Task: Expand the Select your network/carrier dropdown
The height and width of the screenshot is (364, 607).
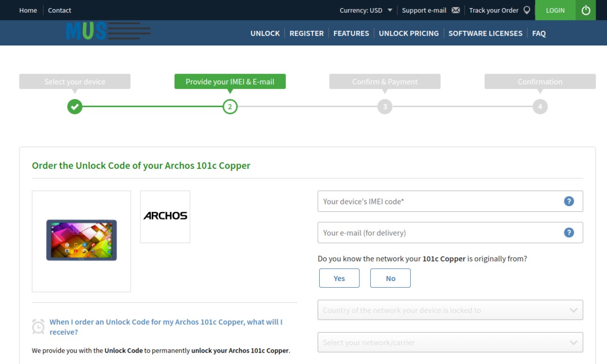Action: (450, 342)
